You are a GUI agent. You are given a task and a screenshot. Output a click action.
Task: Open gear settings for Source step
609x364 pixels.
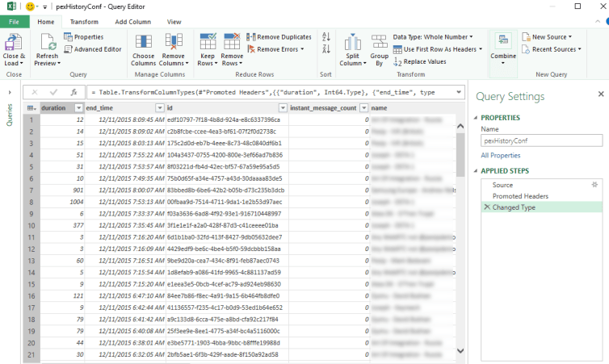point(594,185)
